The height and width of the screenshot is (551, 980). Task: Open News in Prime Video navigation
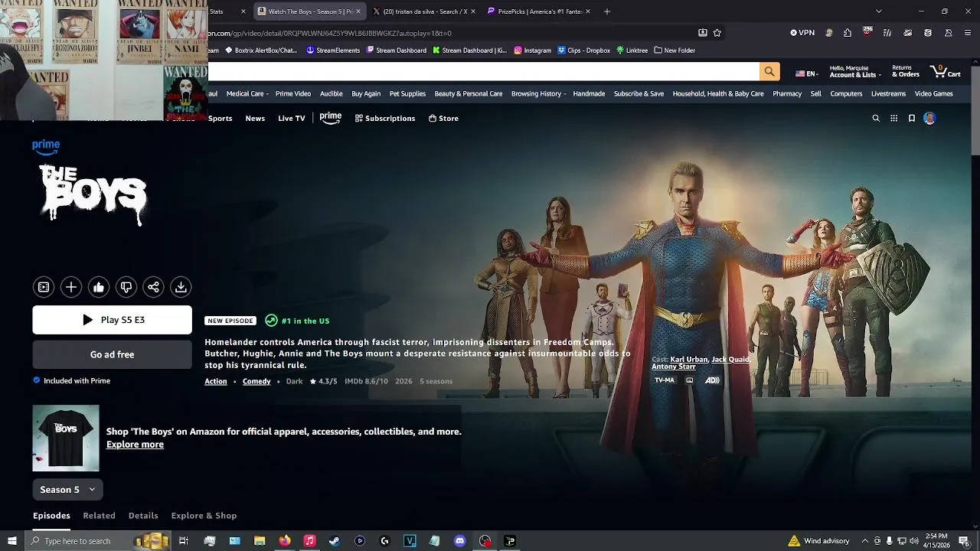(x=255, y=119)
